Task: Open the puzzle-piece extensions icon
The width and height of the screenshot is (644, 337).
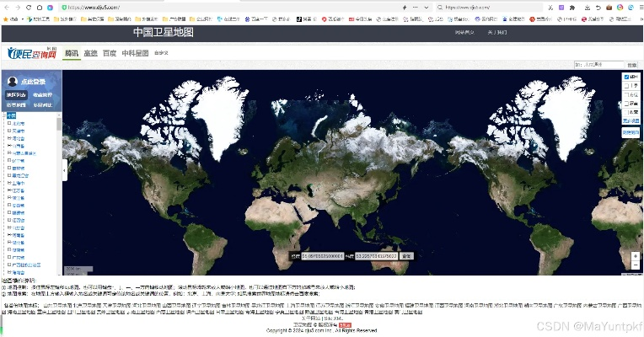Action: (572, 8)
